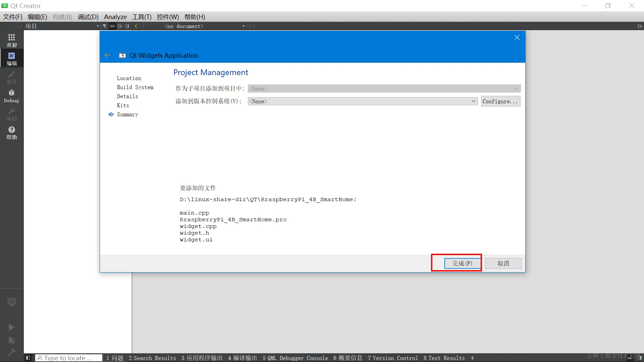Image resolution: width=644 pixels, height=362 pixels.
Task: Open the 欢迎 welcome mode
Action: (x=12, y=40)
